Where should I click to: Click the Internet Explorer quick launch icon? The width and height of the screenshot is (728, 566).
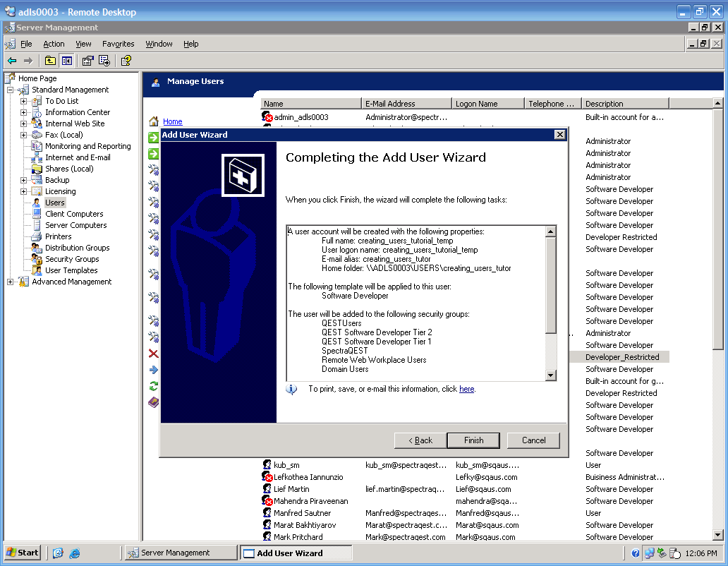click(75, 553)
